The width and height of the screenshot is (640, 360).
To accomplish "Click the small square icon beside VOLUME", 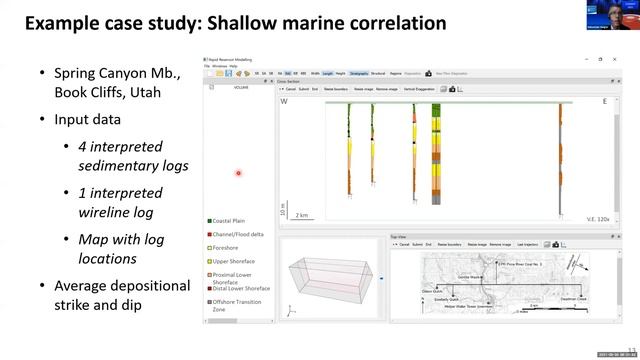I will [211, 87].
